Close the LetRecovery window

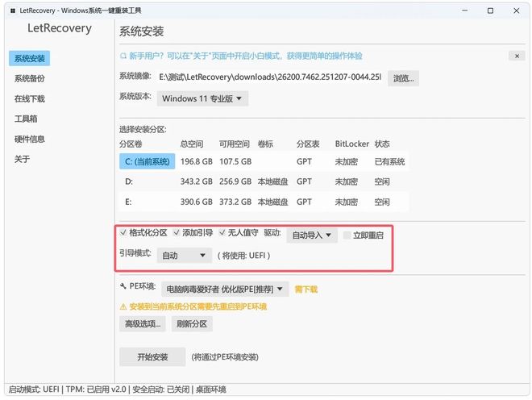[x=517, y=10]
